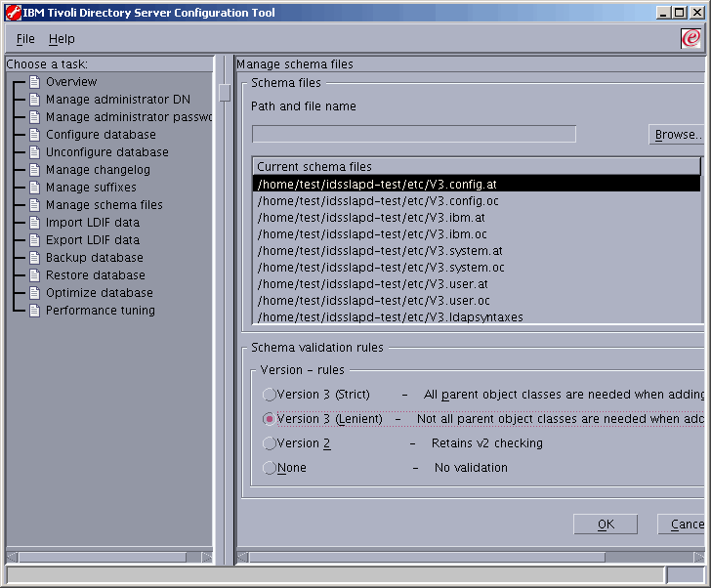Open the File menu
This screenshot has height=588, width=711.
point(25,39)
